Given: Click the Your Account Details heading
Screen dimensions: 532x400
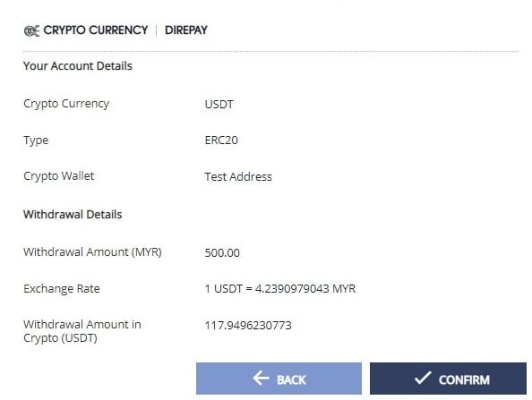Looking at the screenshot, I should tap(78, 65).
